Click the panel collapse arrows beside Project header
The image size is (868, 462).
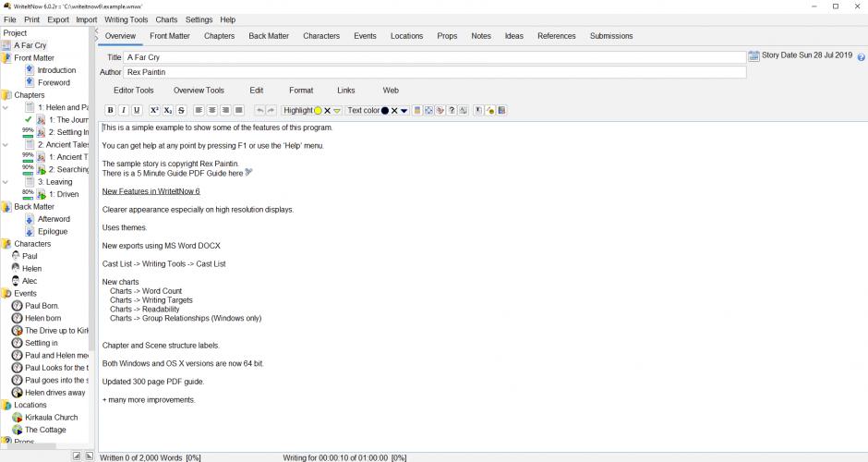pos(96,34)
